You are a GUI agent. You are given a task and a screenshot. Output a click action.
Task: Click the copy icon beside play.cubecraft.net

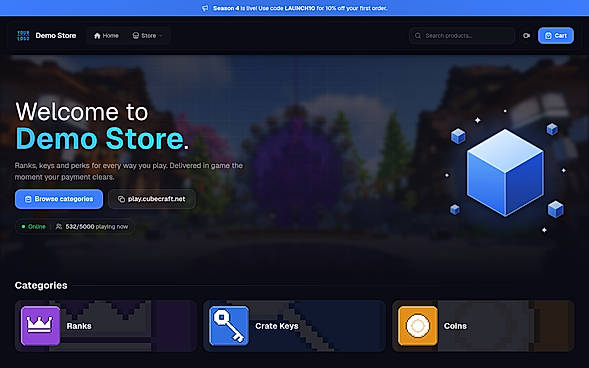point(121,199)
